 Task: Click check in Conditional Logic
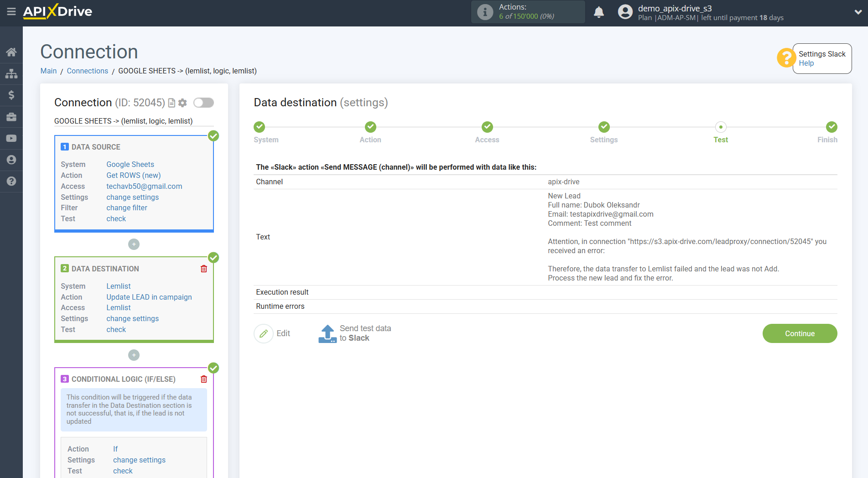[123, 471]
